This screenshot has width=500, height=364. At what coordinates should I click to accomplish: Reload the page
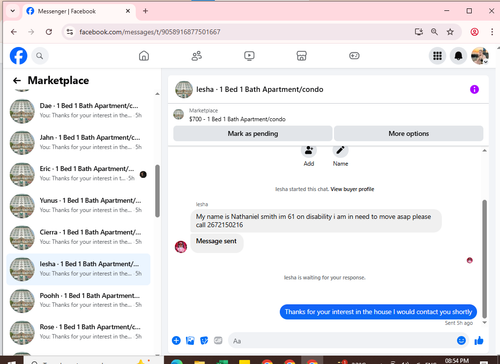[x=49, y=32]
